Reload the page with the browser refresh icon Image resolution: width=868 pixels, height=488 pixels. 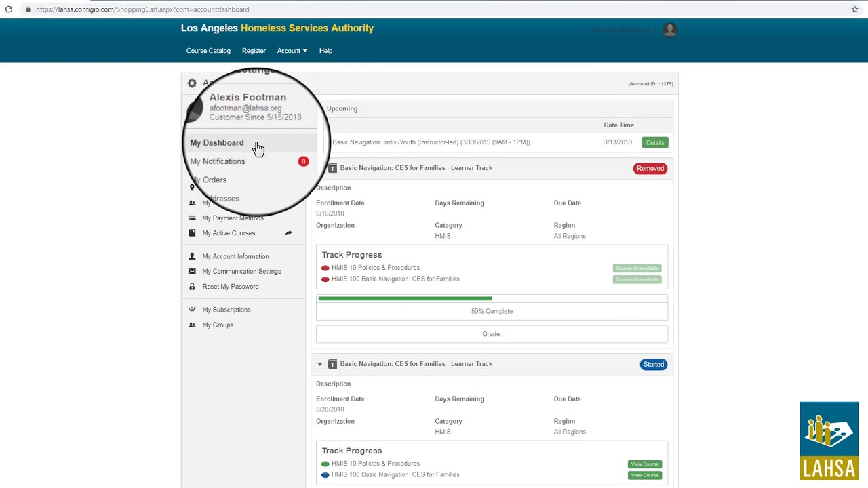pos(9,9)
